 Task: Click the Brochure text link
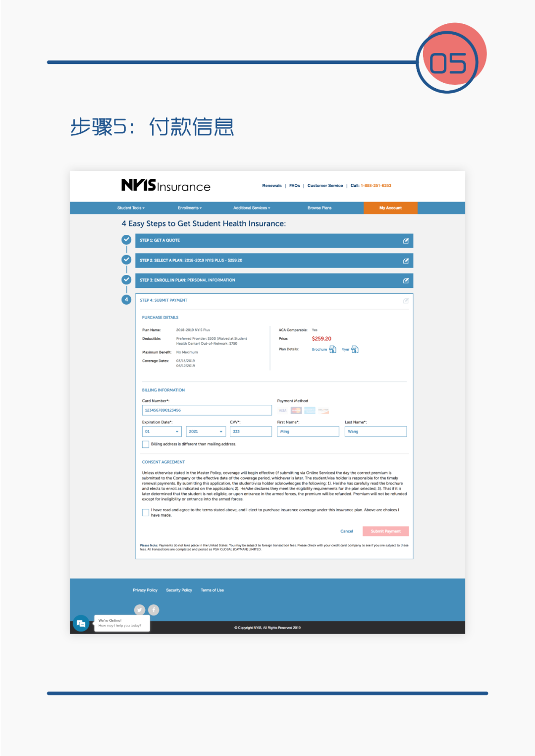[x=319, y=349]
